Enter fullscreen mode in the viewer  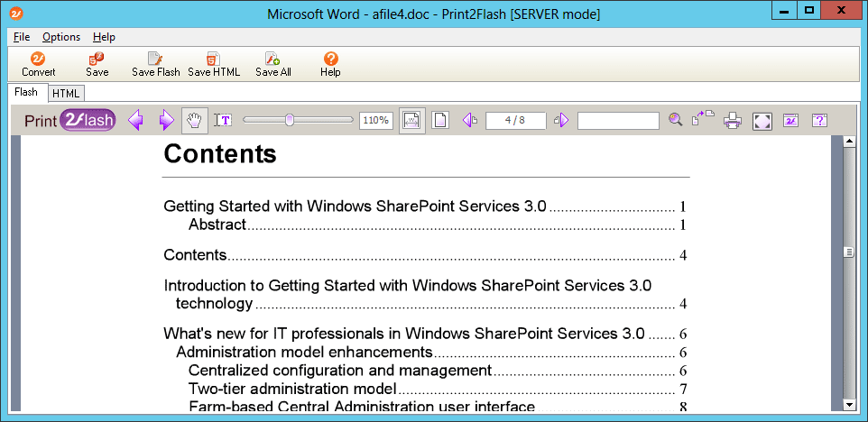762,120
